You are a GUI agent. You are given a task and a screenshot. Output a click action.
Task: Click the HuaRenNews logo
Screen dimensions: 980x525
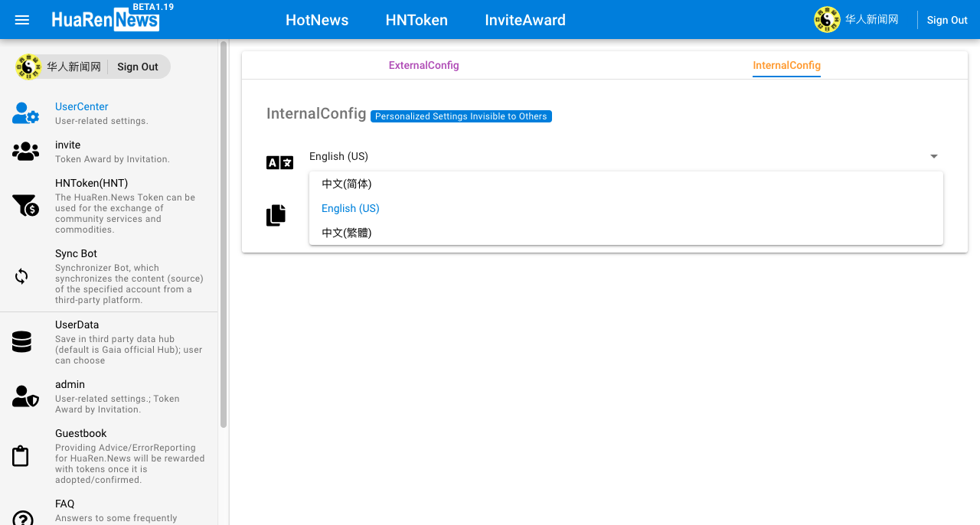pyautogui.click(x=106, y=20)
